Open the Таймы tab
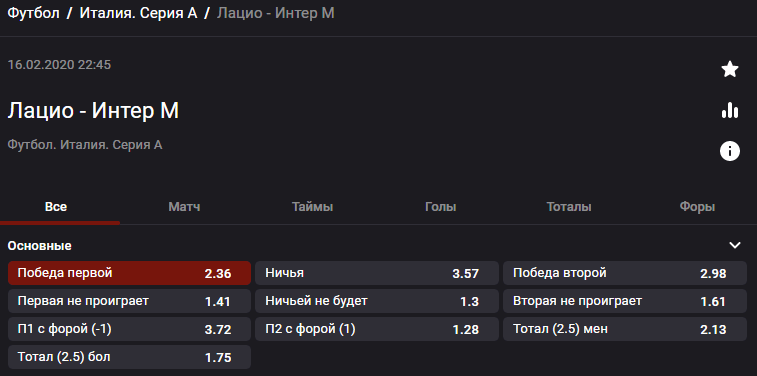Image resolution: width=757 pixels, height=376 pixels. click(x=312, y=207)
